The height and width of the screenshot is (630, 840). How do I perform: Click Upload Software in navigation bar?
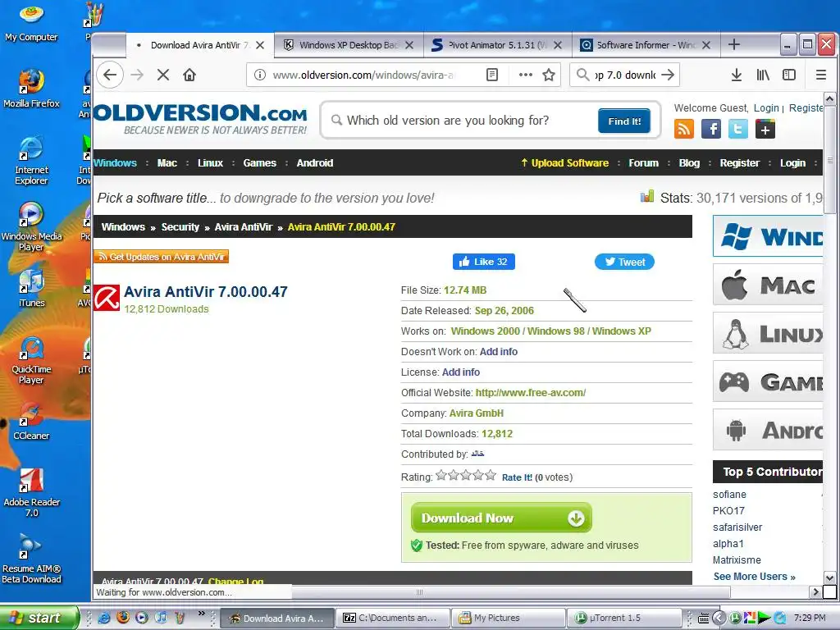(565, 163)
